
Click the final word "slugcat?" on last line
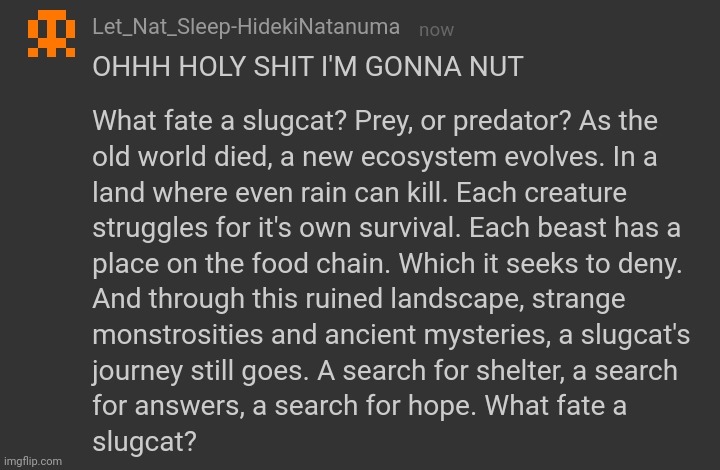click(x=145, y=442)
